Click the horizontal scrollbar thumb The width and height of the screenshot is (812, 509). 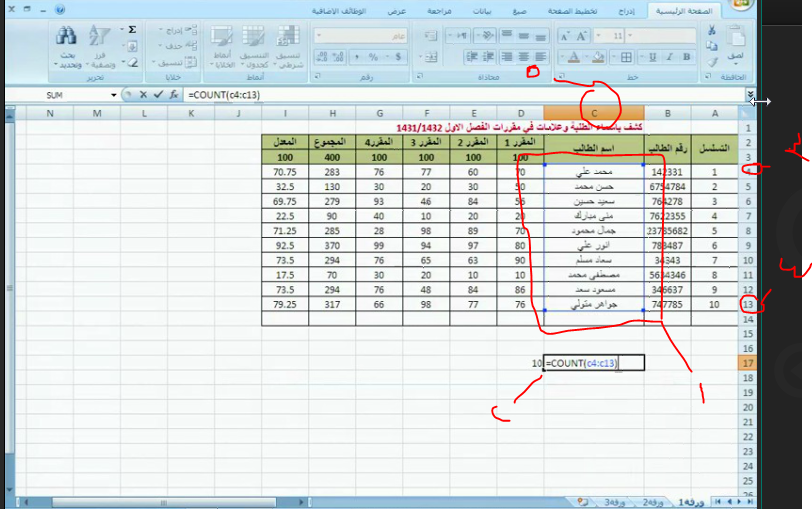[x=164, y=502]
